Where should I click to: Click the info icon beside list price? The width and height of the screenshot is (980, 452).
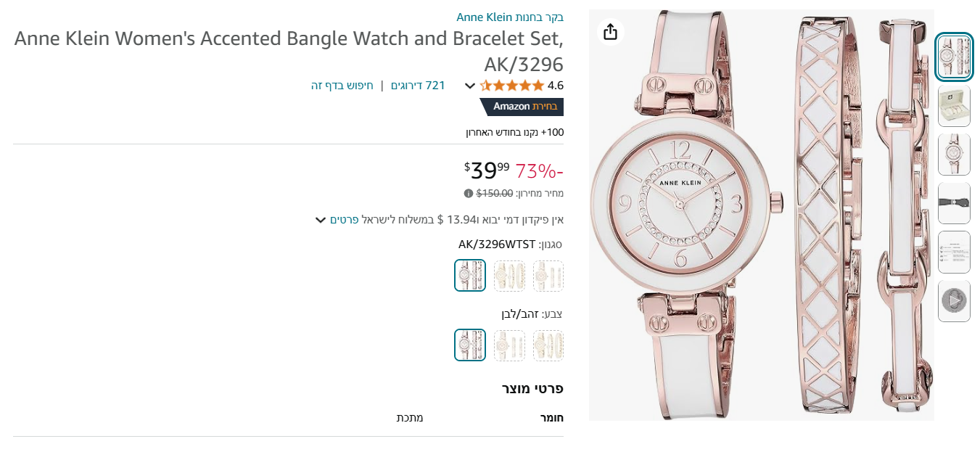[469, 193]
